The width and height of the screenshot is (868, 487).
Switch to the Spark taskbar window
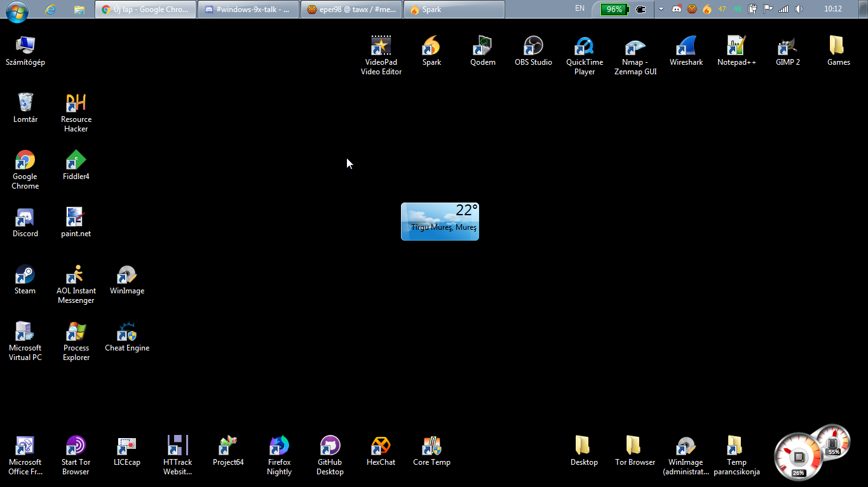[454, 10]
